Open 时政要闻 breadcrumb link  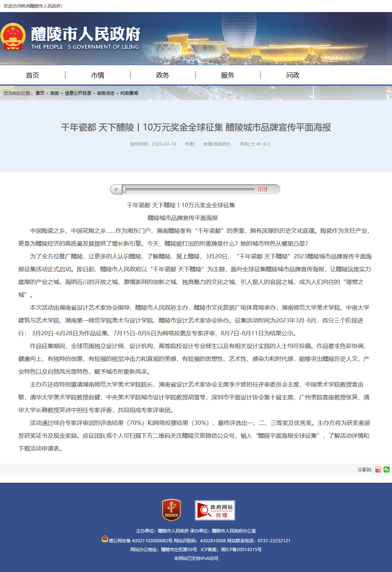click(129, 93)
